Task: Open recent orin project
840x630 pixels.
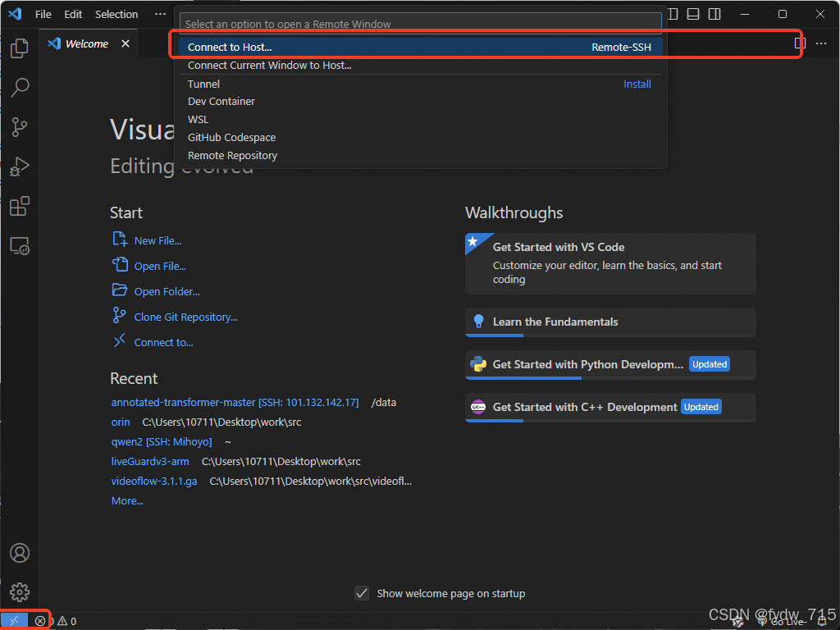Action: click(121, 422)
